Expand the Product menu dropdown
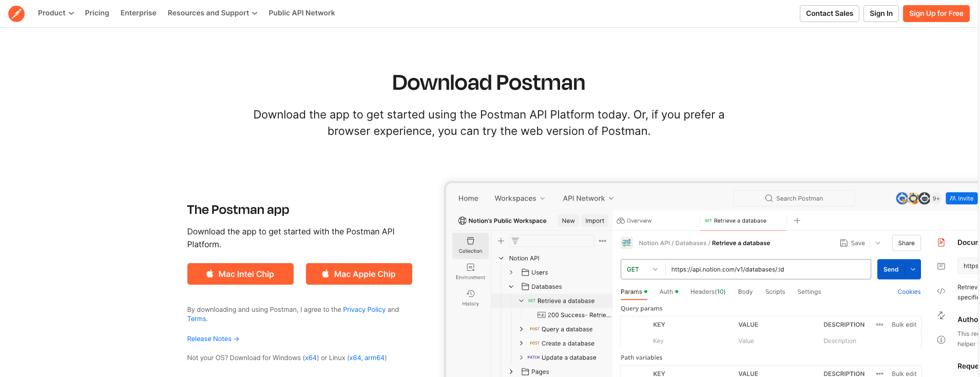 tap(56, 13)
